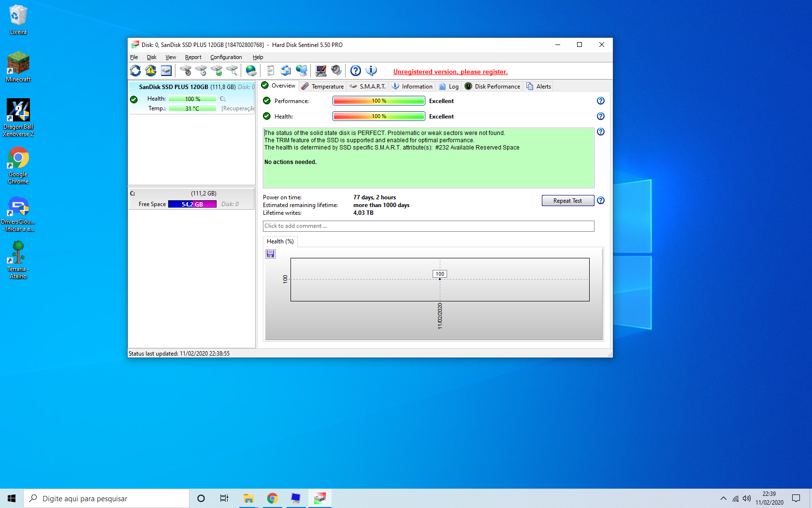
Task: Click the save graph floppy disk icon
Action: pyautogui.click(x=271, y=254)
